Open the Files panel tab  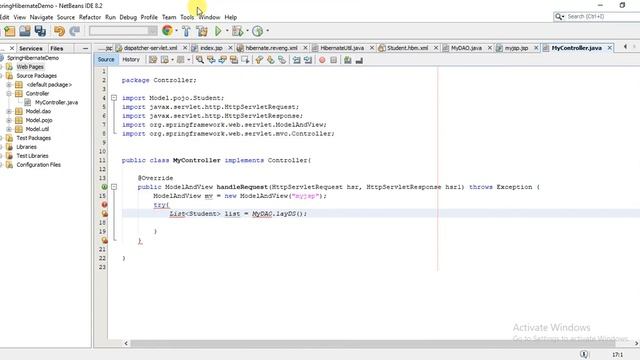(x=57, y=48)
